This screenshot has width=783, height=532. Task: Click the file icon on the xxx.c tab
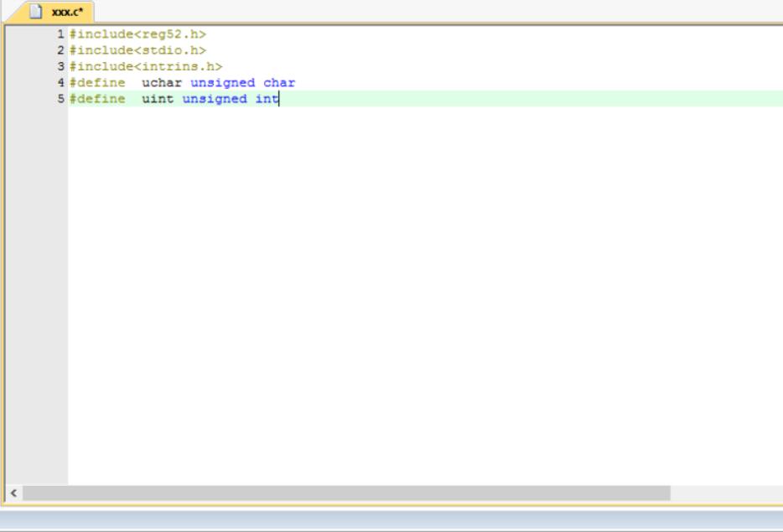coord(35,12)
